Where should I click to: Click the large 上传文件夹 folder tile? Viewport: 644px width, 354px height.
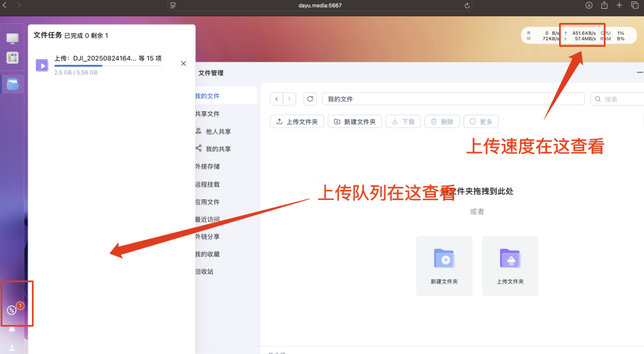[510, 265]
